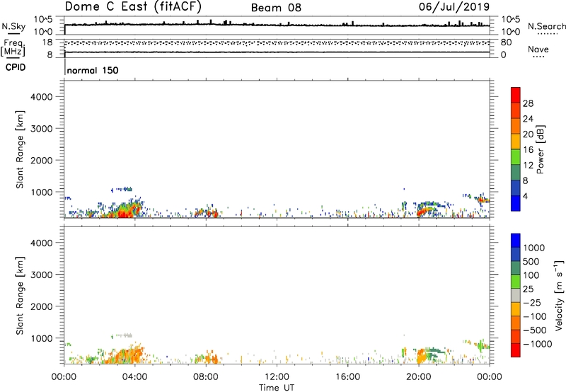Click the red -1000 m/s Velocity colorbar segment
The image size is (566, 392).
[516, 350]
